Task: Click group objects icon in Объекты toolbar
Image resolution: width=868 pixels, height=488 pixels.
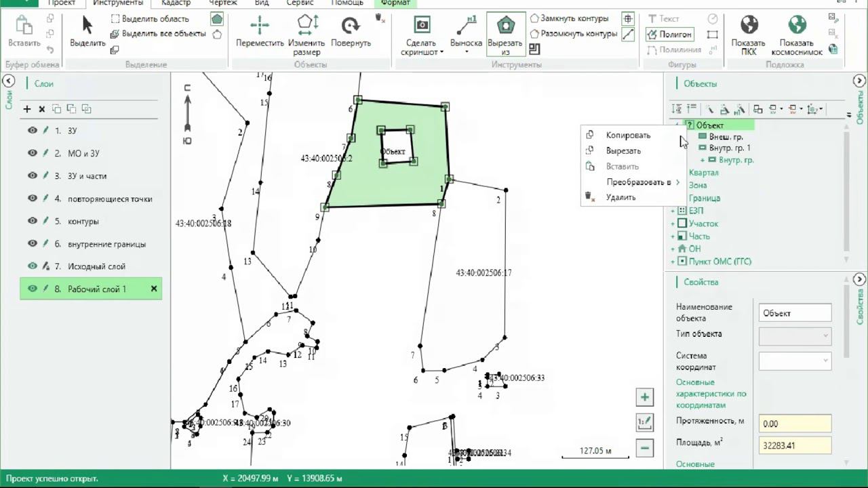Action: [x=757, y=109]
